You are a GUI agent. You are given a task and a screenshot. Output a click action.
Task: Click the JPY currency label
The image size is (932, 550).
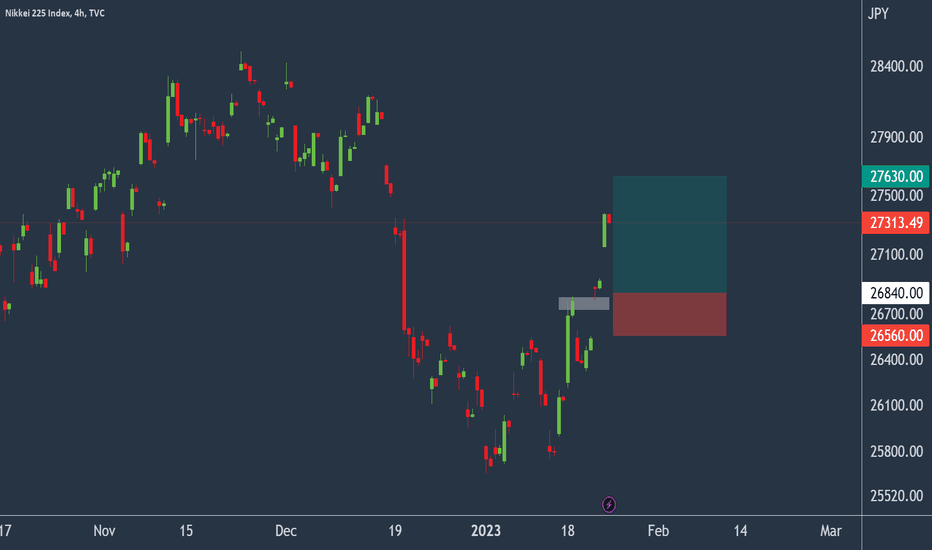coord(878,13)
